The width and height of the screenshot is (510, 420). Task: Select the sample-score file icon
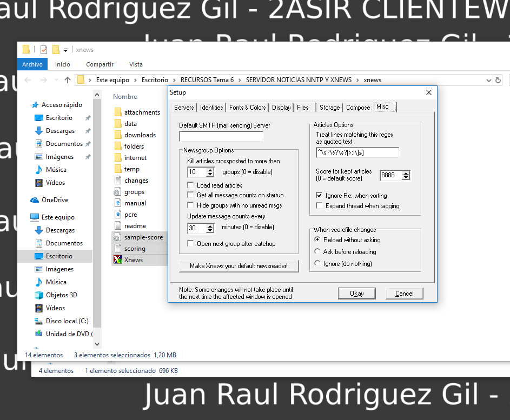click(117, 237)
